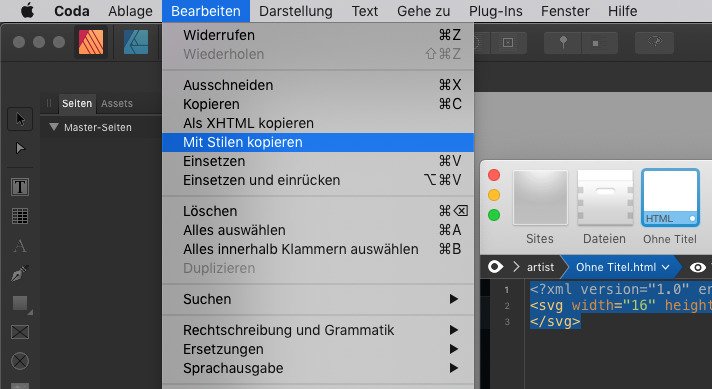712x389 pixels.
Task: Choose Löschen from the menu
Action: [x=318, y=211]
